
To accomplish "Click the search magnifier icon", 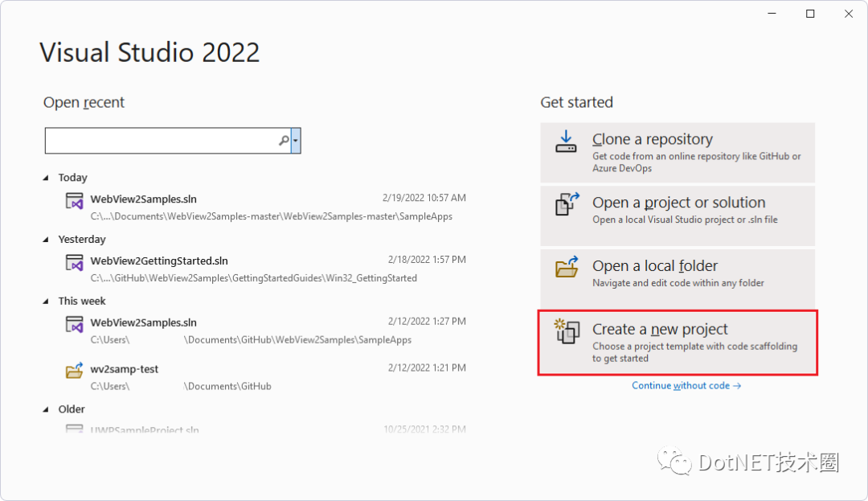I will tap(283, 140).
